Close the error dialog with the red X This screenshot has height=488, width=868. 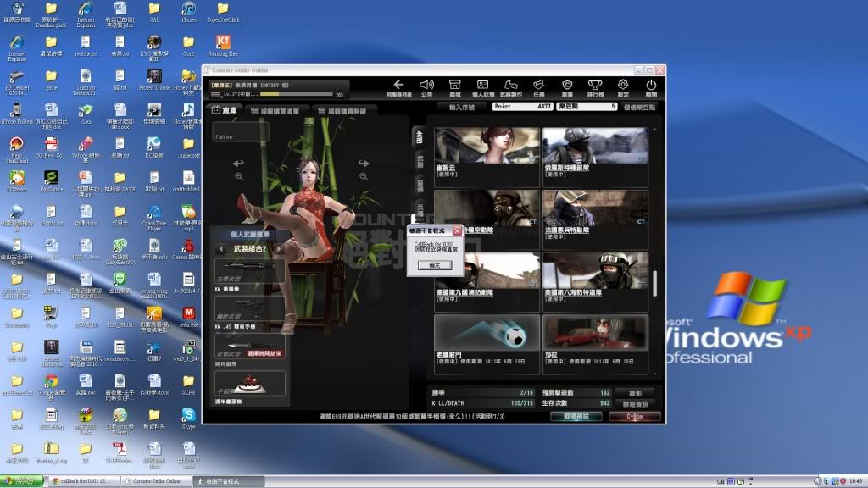click(458, 230)
